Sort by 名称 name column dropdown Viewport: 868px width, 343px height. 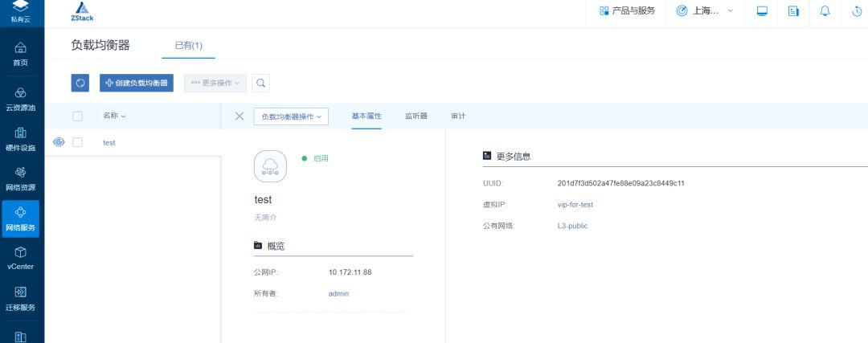point(115,116)
